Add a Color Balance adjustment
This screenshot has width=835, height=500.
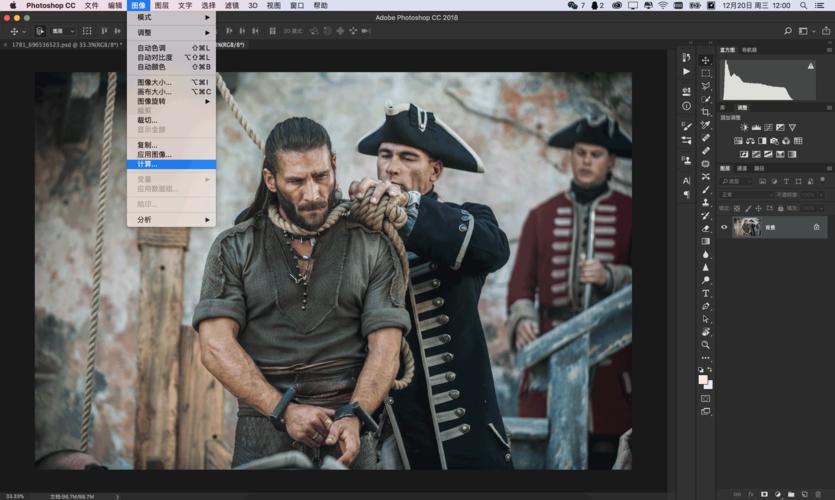[750, 141]
